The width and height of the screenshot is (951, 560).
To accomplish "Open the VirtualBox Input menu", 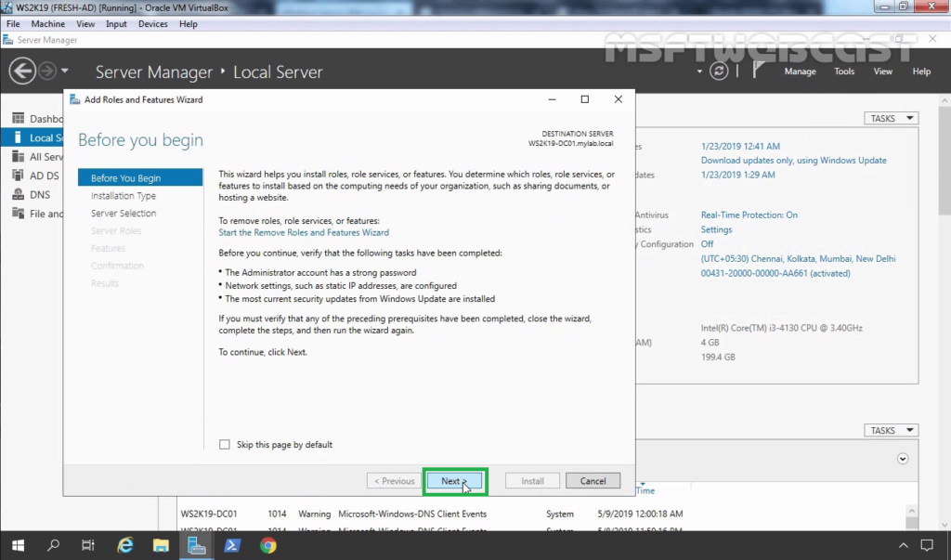I will point(116,23).
